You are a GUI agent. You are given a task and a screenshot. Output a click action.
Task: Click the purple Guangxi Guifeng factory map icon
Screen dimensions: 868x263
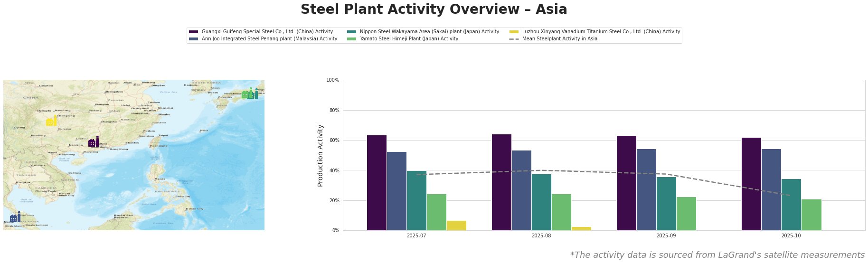94,142
